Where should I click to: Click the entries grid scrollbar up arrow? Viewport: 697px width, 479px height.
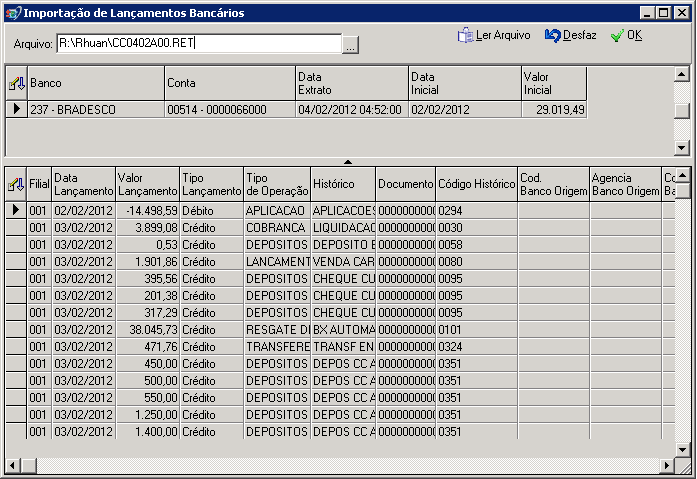(682, 175)
